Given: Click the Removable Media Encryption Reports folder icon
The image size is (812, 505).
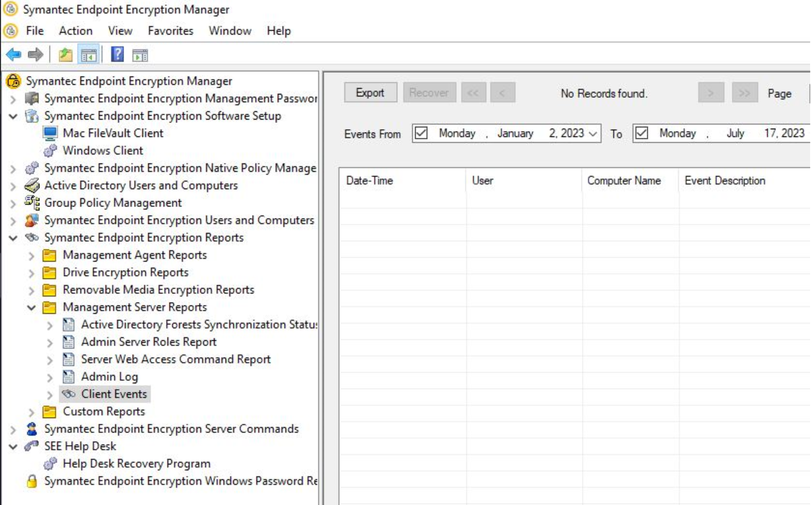Looking at the screenshot, I should point(50,290).
